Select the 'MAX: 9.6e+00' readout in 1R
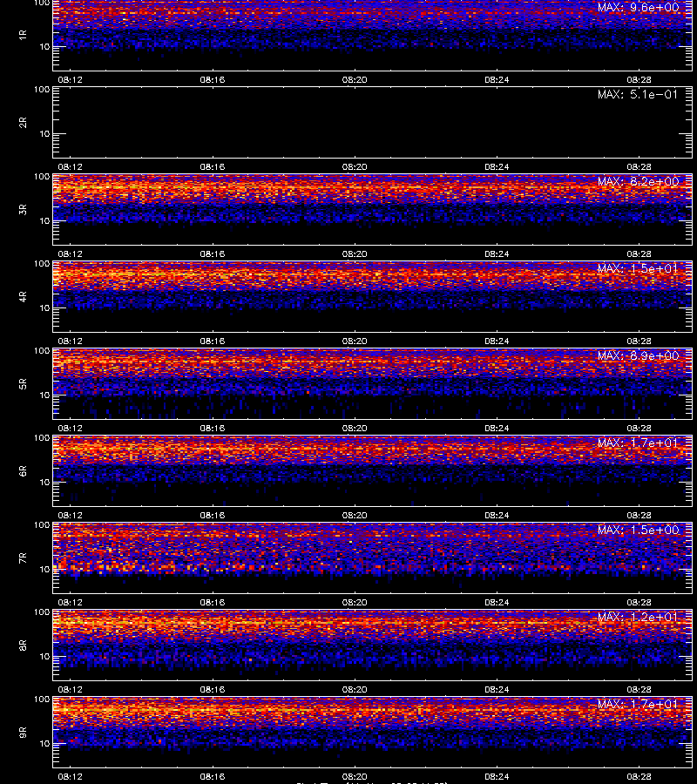This screenshot has height=784, width=697. (x=638, y=8)
